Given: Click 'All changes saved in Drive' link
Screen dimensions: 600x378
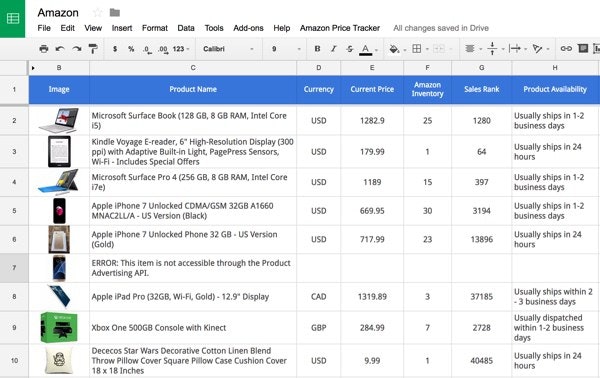Looking at the screenshot, I should [x=441, y=28].
